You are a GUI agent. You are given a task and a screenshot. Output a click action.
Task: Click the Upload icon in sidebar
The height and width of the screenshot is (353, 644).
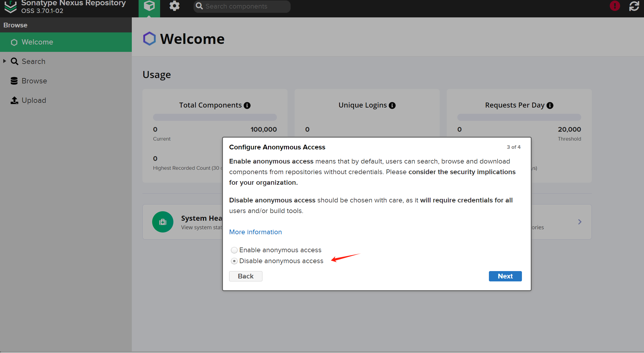pos(14,100)
